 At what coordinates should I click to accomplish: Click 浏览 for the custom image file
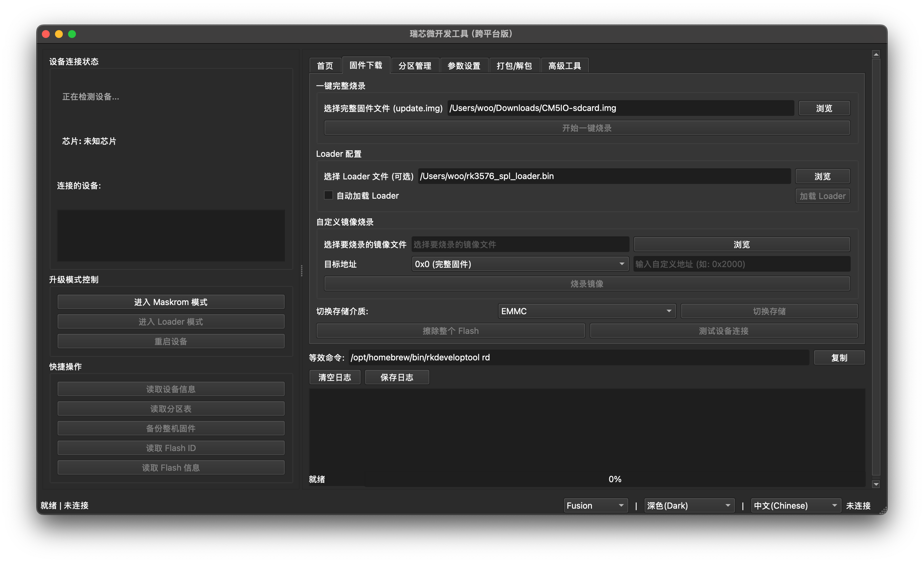click(741, 245)
